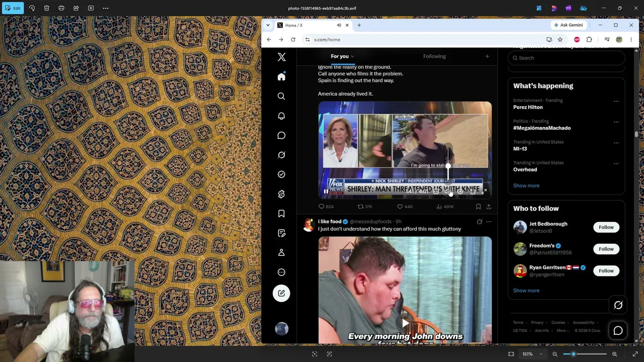Follow Jet Bedborough
The width and height of the screenshot is (644, 362).
606,227
